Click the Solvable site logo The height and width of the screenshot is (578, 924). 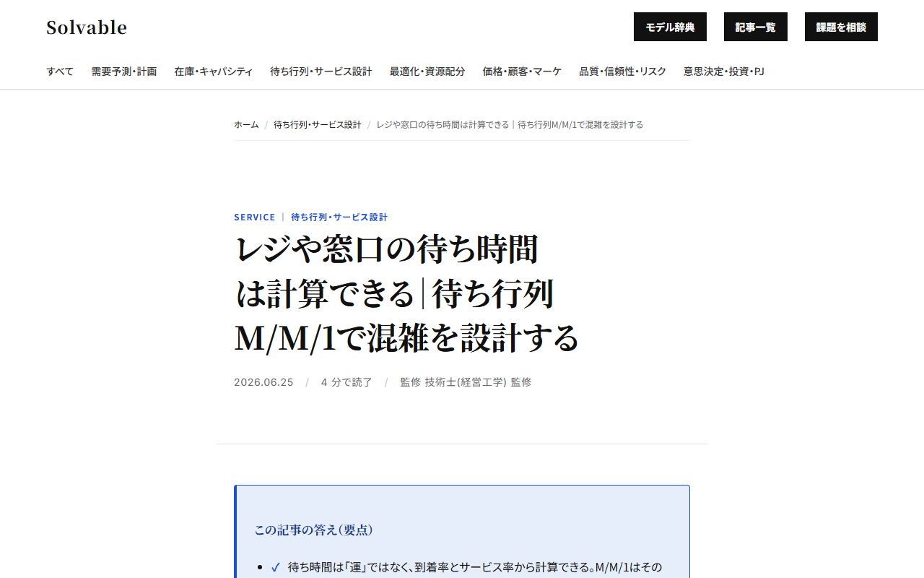point(87,27)
